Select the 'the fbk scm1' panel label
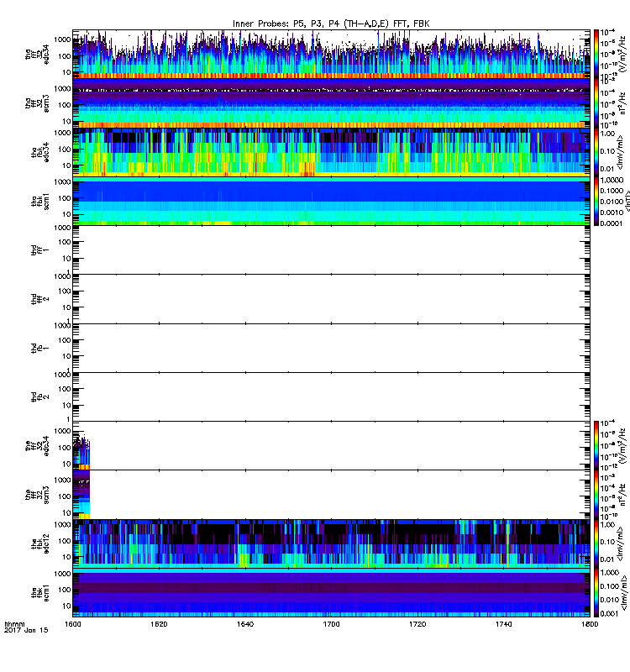 tap(40, 593)
